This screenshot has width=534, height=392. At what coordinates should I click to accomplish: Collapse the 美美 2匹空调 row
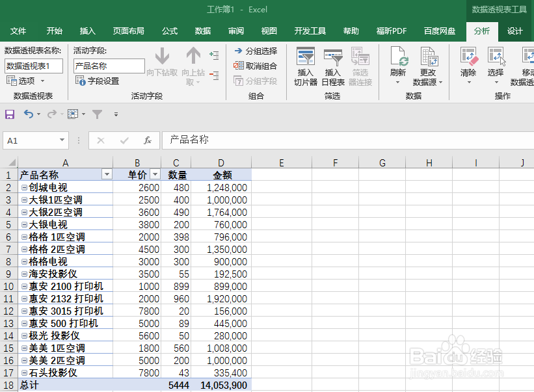24,360
